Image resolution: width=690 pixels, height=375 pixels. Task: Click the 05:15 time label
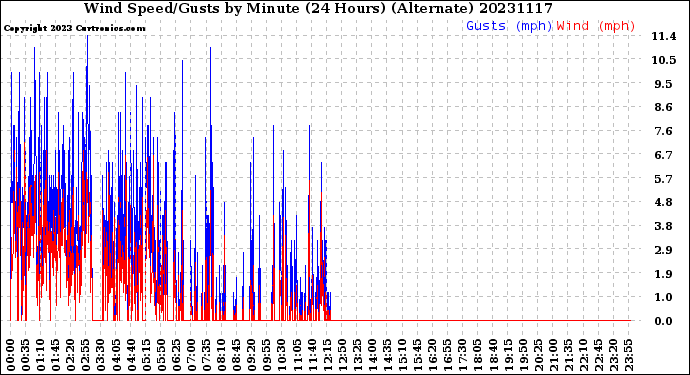(146, 356)
